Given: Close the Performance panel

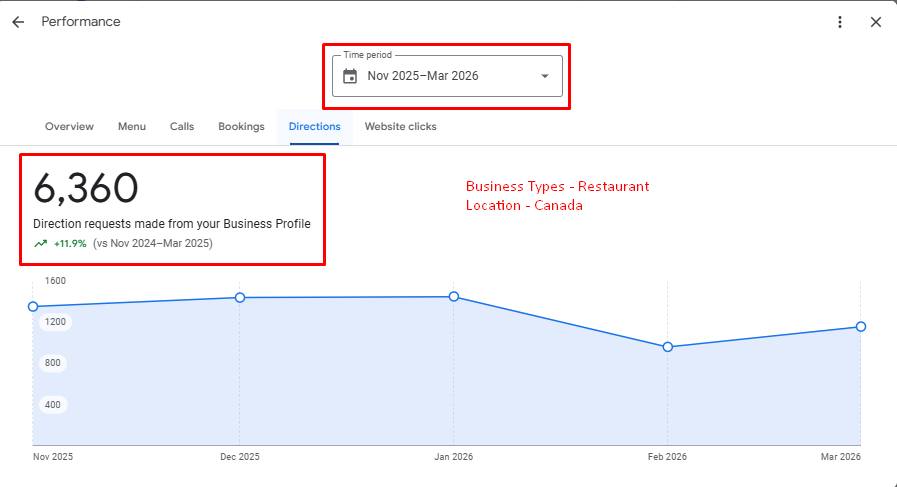Looking at the screenshot, I should tap(876, 22).
